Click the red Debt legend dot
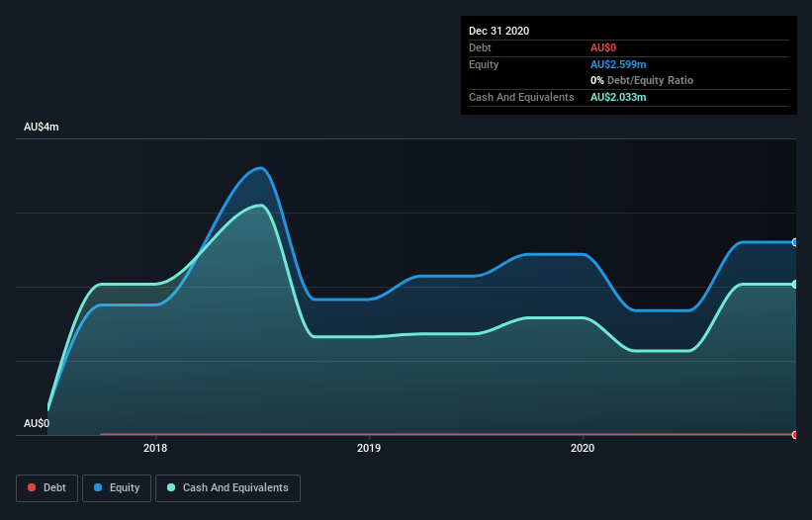Screen dimensions: 812x520 click(32, 487)
